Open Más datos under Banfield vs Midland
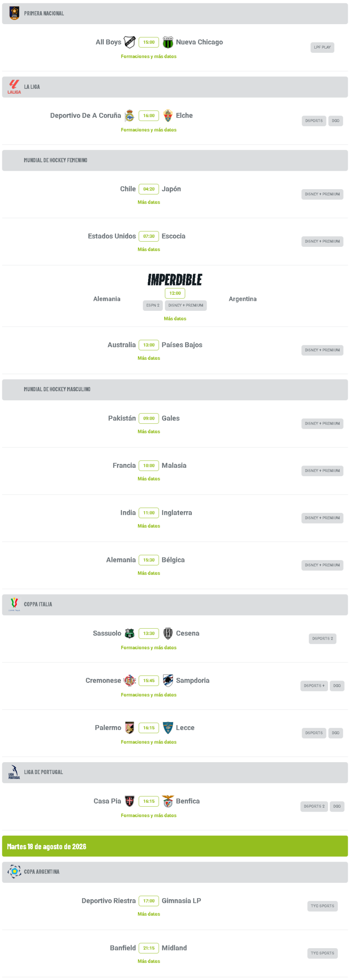349x980 pixels. 148,961
